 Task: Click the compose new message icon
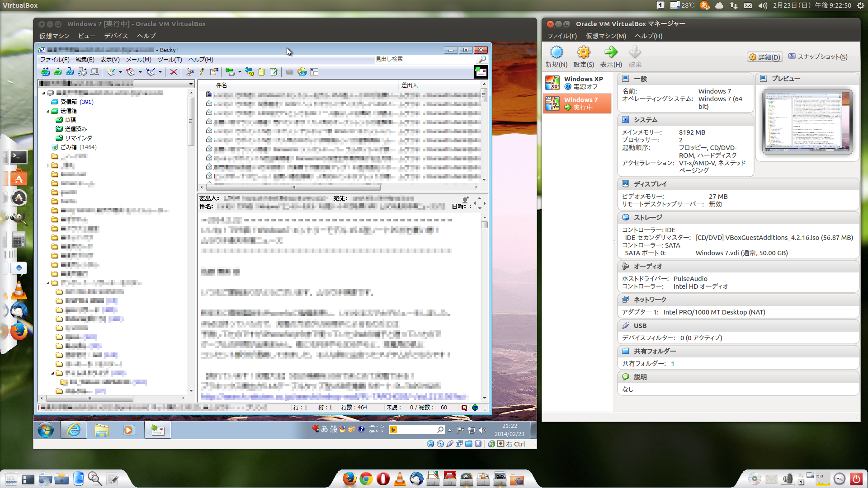[111, 72]
